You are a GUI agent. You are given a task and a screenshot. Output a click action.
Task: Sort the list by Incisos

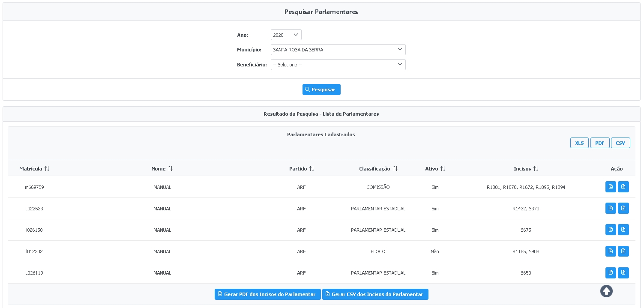pyautogui.click(x=536, y=169)
